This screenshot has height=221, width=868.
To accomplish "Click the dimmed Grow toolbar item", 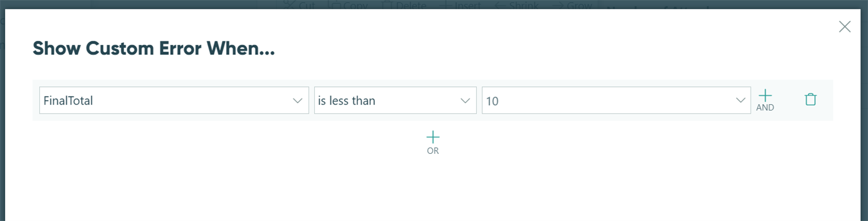I will click(x=572, y=5).
